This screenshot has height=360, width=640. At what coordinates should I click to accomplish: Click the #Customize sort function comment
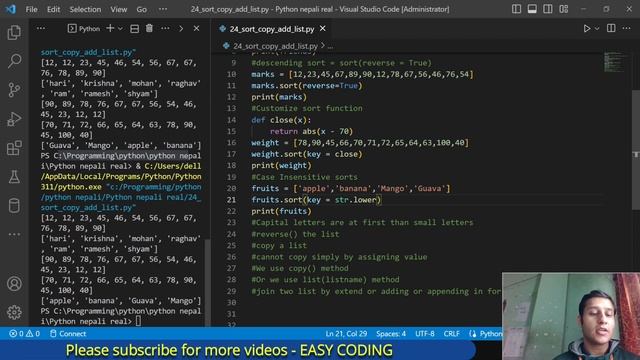click(x=307, y=108)
